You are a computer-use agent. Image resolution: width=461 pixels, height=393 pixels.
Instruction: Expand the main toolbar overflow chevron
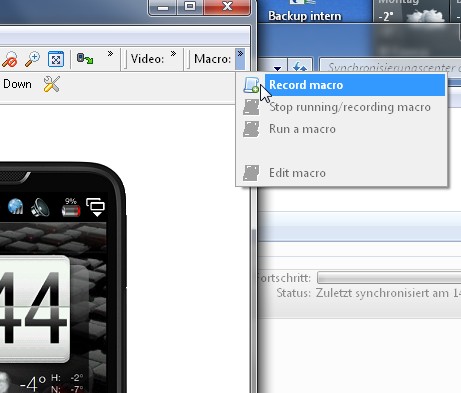pos(110,53)
